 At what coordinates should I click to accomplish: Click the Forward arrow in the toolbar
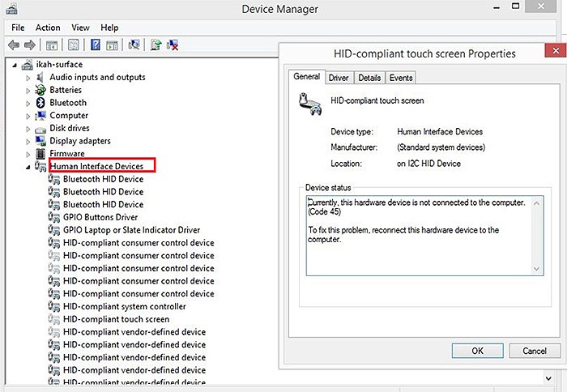click(x=30, y=45)
